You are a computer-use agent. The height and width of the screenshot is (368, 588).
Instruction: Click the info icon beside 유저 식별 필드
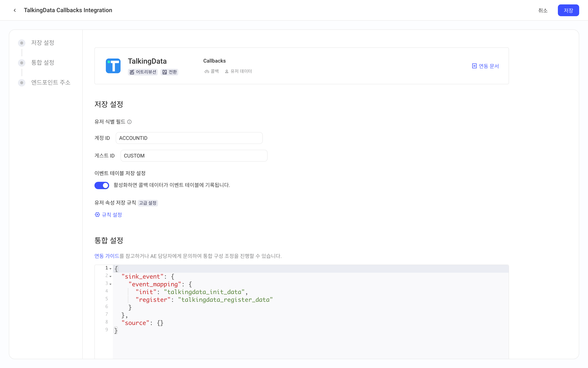130,122
